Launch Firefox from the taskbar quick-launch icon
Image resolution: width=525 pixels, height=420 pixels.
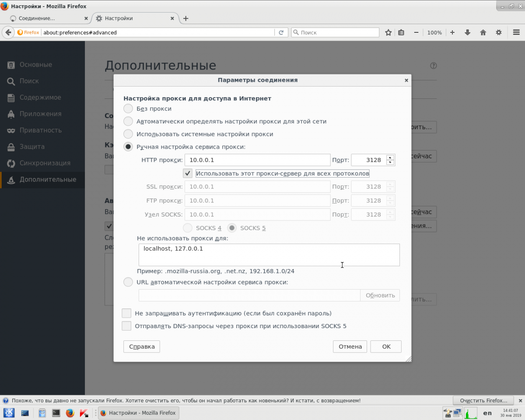(x=70, y=413)
